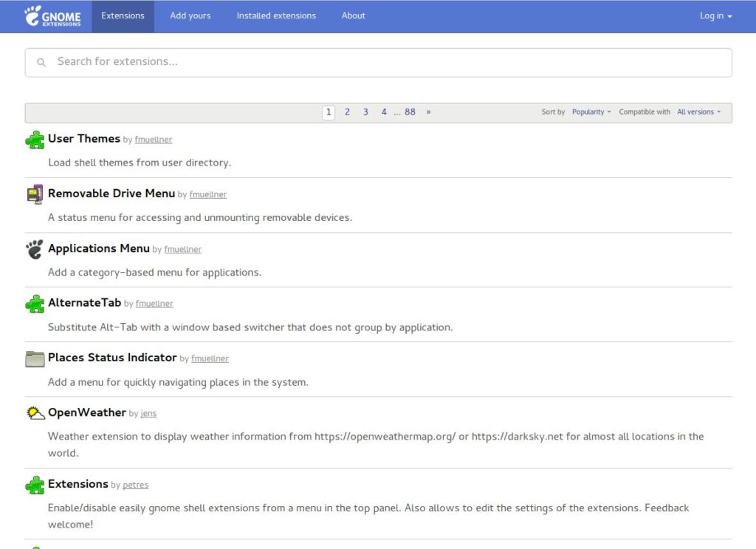The height and width of the screenshot is (549, 756).
Task: Click the GNOME Extensions logo
Action: coord(52,16)
